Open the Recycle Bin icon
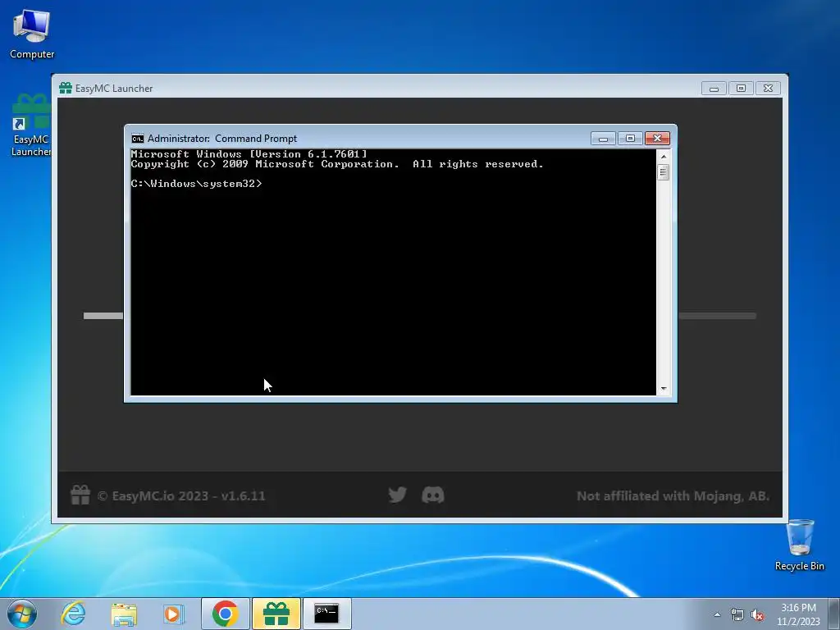This screenshot has width=840, height=630. click(x=799, y=546)
